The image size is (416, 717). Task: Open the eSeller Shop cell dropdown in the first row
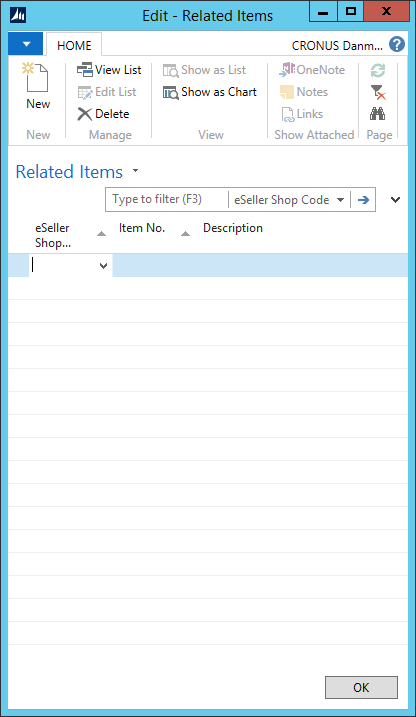[x=103, y=266]
